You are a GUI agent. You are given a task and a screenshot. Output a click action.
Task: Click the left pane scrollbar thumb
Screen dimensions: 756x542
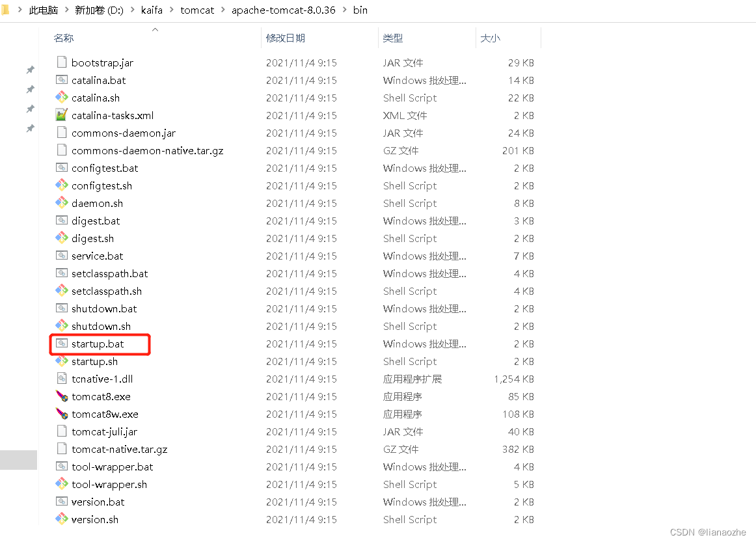point(18,459)
